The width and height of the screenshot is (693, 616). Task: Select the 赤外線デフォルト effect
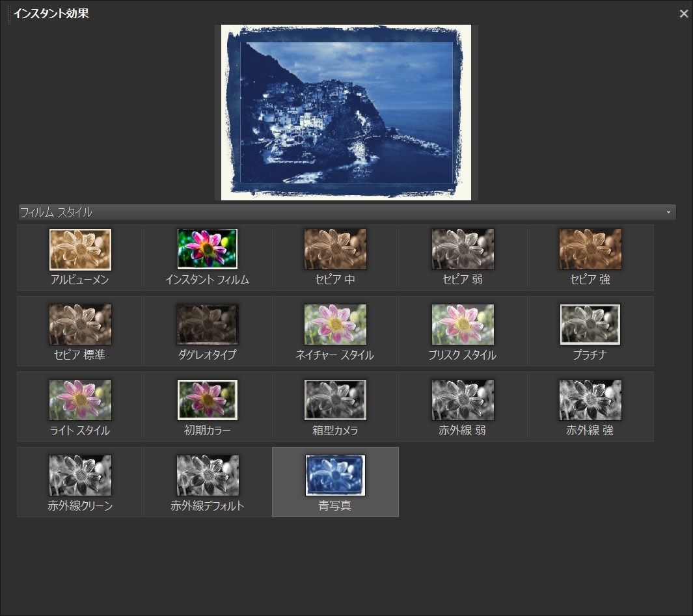[x=208, y=482]
